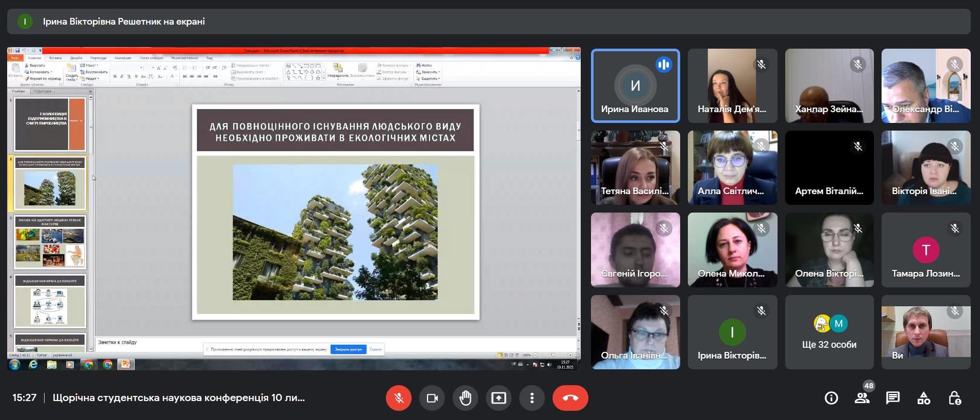Open the Макет layout dropdown
Screen dimensions: 980x420
click(x=90, y=66)
